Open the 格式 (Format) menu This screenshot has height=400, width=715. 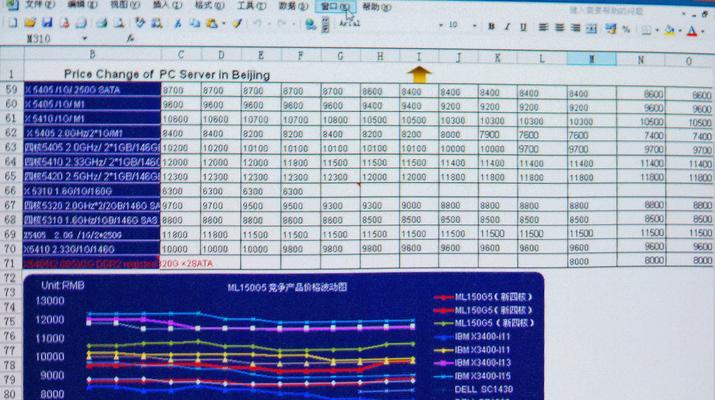(x=209, y=5)
